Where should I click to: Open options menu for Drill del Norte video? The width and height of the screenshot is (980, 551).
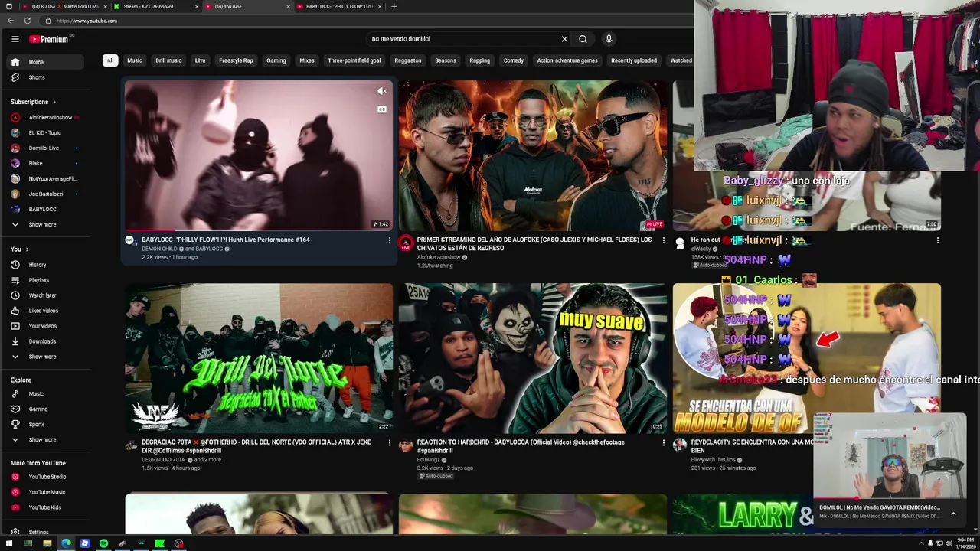389,442
